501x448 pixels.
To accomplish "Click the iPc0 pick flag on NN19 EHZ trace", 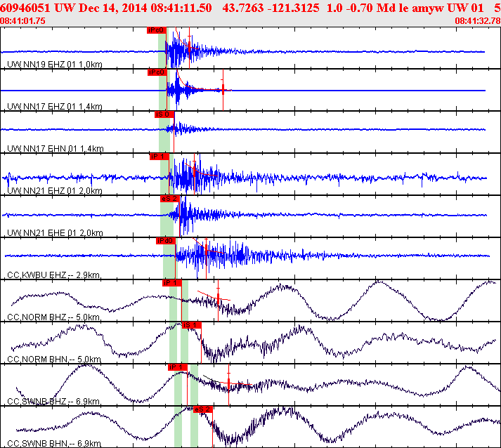I will tap(157, 30).
